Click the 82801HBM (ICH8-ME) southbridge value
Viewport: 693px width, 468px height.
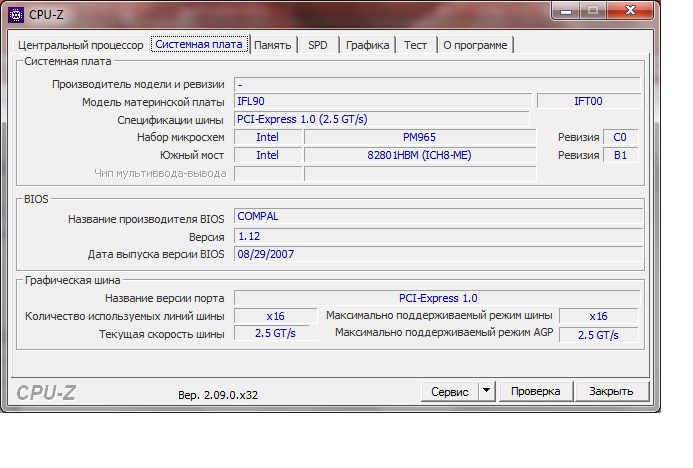(420, 156)
